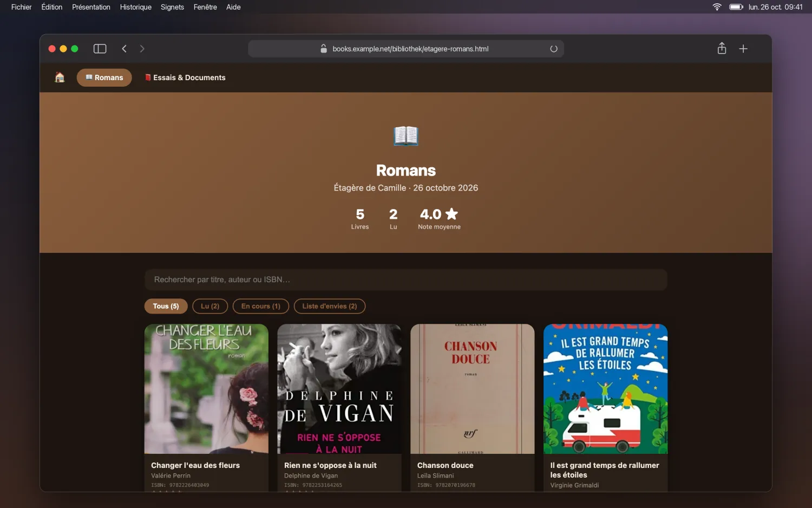Open the Fenêtre menu
812x508 pixels.
[205, 7]
